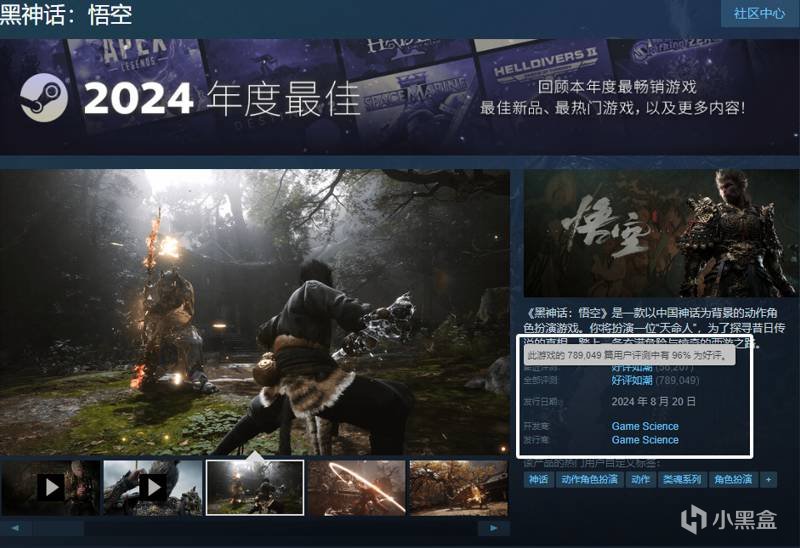800x548 pixels.
Task: Open the 类魂系列 tag
Action: pos(682,480)
